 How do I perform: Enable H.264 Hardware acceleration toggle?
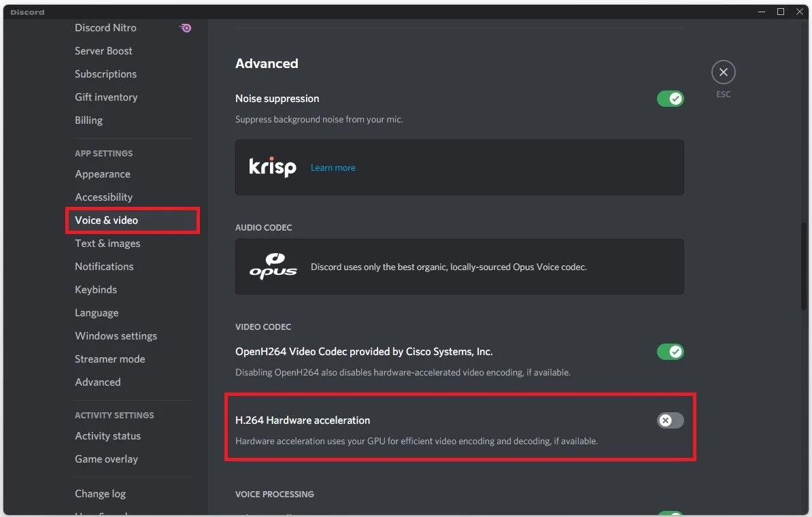click(x=670, y=420)
